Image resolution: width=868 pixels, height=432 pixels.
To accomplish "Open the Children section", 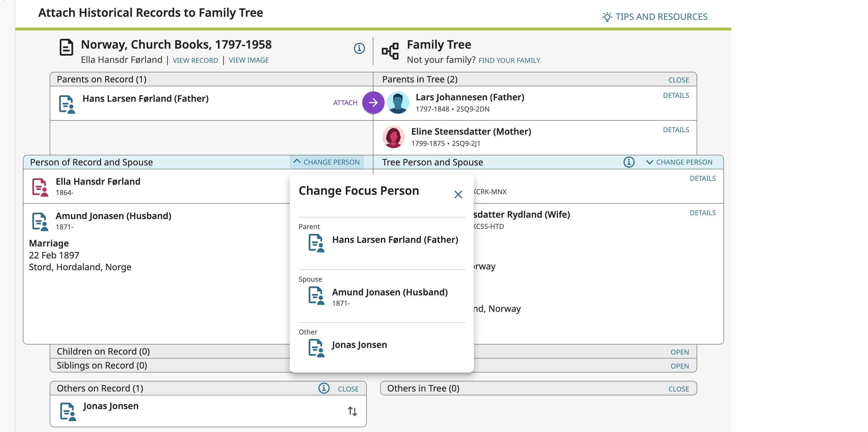I will 679,352.
